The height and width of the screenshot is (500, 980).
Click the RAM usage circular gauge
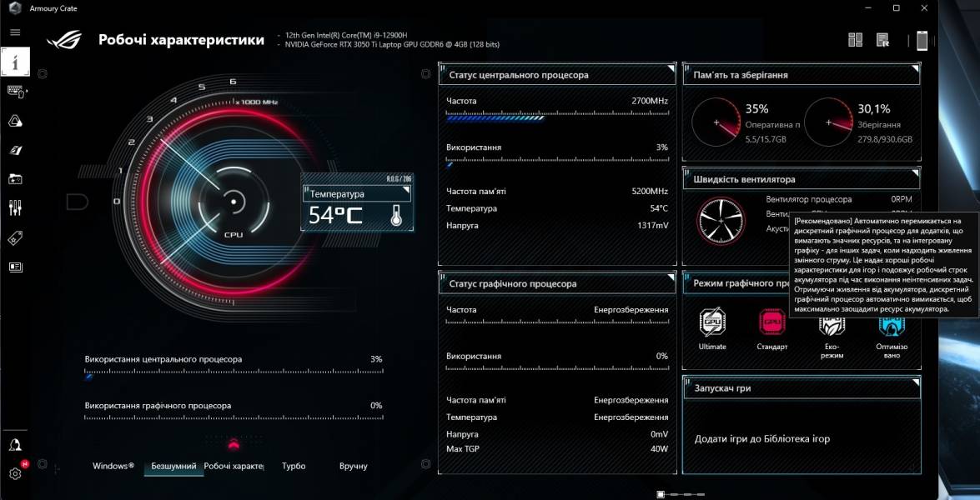[x=716, y=122]
